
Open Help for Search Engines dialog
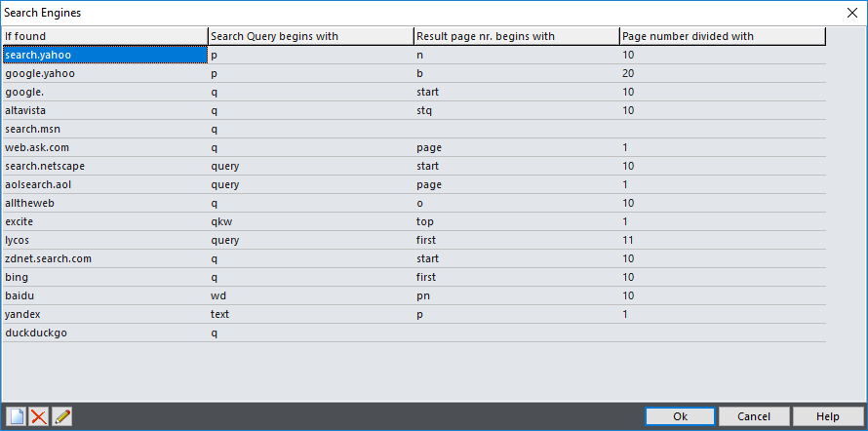pos(828,416)
